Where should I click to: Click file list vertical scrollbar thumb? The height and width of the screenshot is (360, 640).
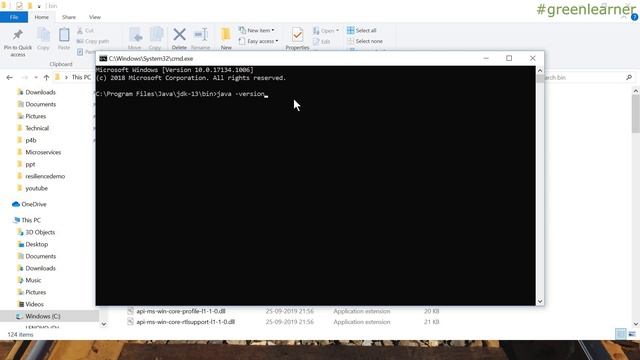tap(636, 114)
